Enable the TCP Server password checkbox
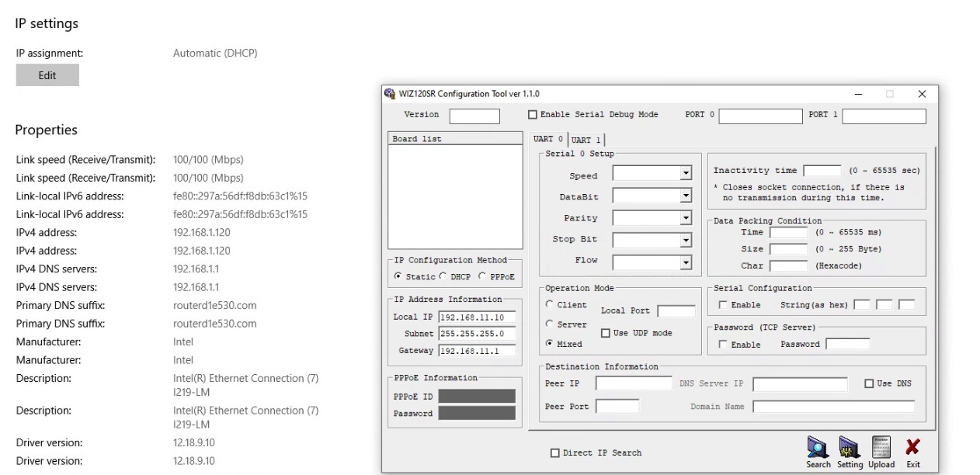This screenshot has width=980, height=475. pyautogui.click(x=724, y=345)
